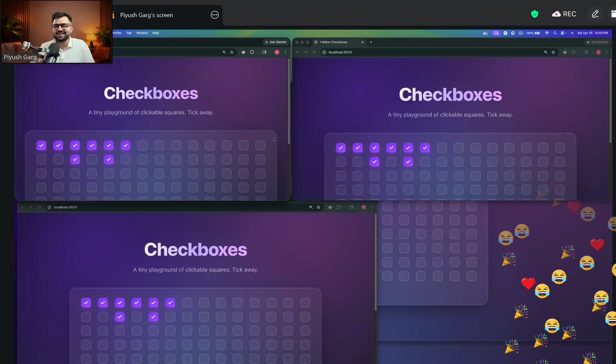616x364 pixels.
Task: Click the zoom magnifier icon in the toolbar
Action: [545, 52]
